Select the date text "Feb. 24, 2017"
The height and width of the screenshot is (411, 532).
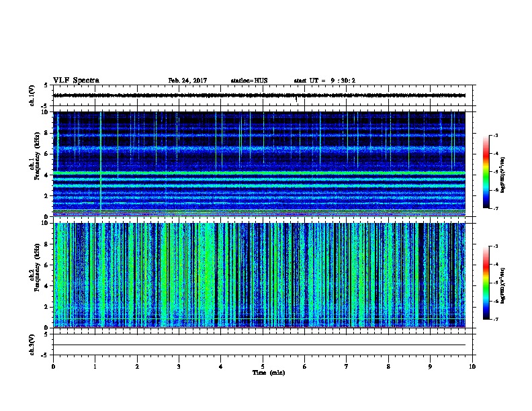tap(187, 81)
